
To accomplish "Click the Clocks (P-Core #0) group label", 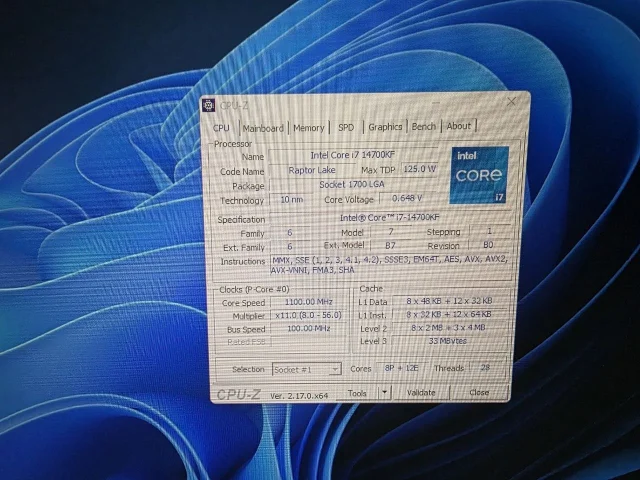I will 254,289.
